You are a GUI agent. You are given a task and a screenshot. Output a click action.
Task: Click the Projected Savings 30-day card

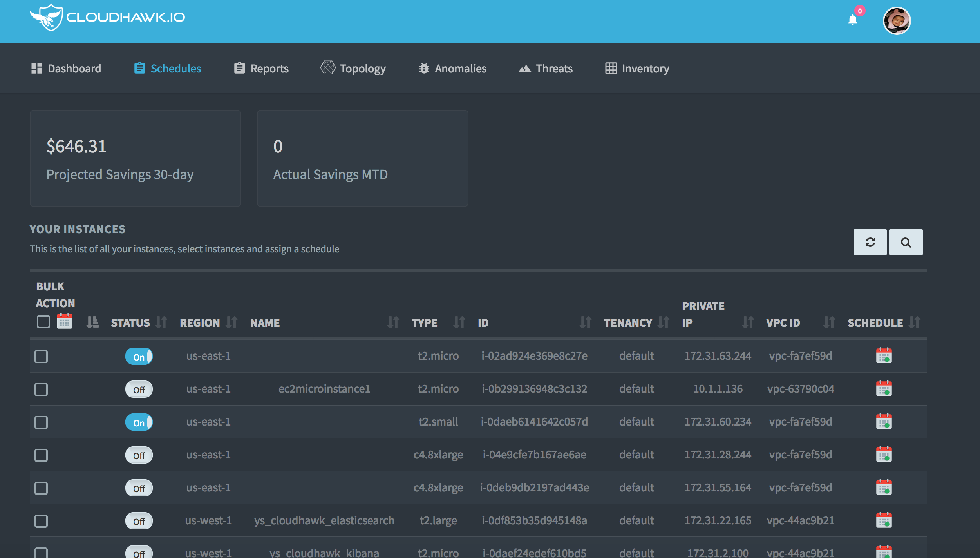coord(135,158)
